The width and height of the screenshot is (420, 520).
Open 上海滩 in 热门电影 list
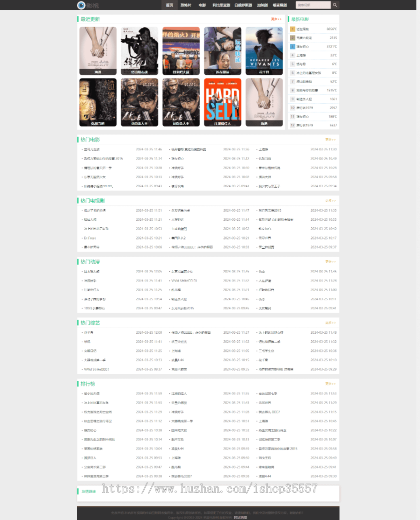tap(263, 149)
